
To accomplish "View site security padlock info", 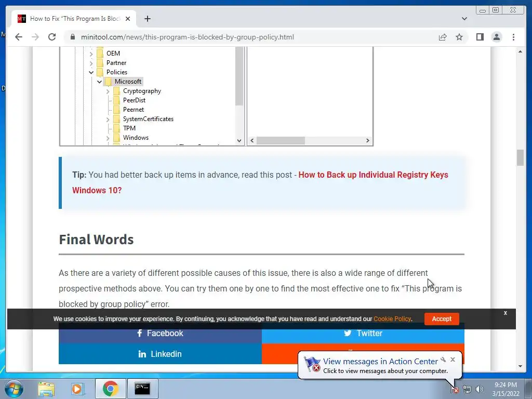I will click(x=72, y=37).
